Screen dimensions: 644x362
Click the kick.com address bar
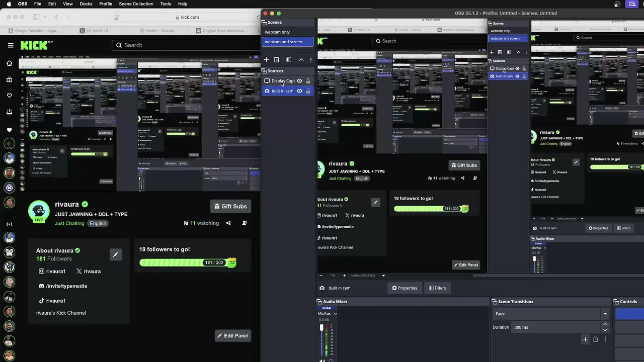pos(187,17)
